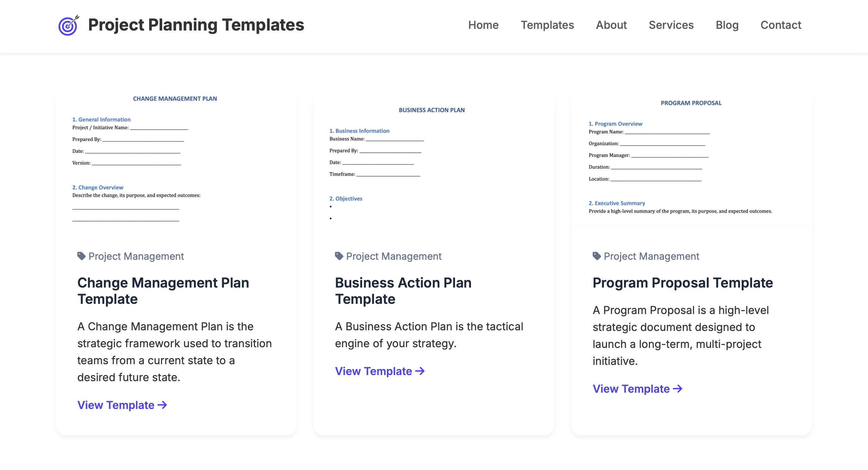The height and width of the screenshot is (470, 868).
Task: Click the tag icon on Business Action Plan card
Action: pos(338,256)
